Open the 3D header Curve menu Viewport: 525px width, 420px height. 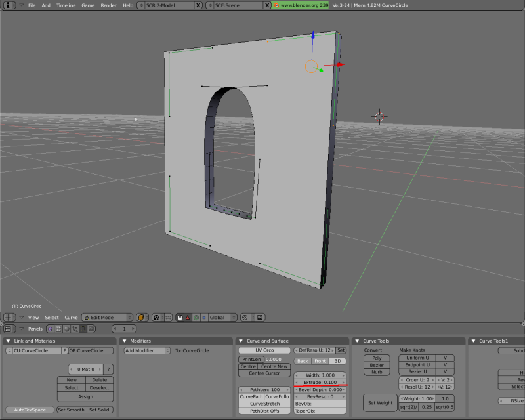[x=71, y=318]
